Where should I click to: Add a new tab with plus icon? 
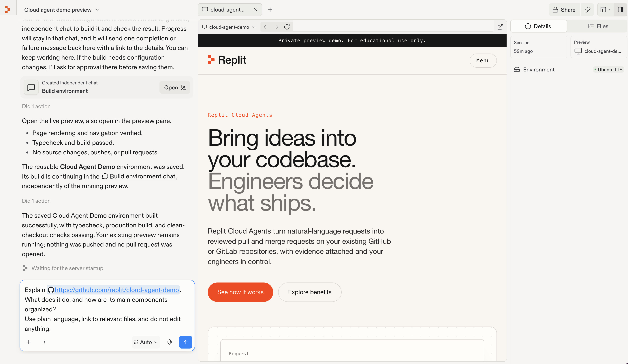pyautogui.click(x=270, y=10)
